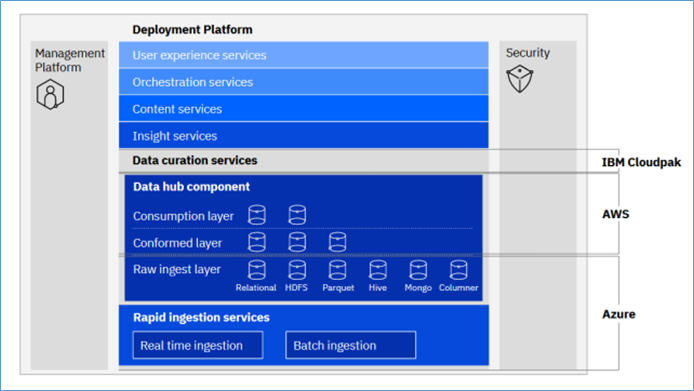Select the Columner database cylinder icon
The height and width of the screenshot is (391, 694).
point(458,270)
